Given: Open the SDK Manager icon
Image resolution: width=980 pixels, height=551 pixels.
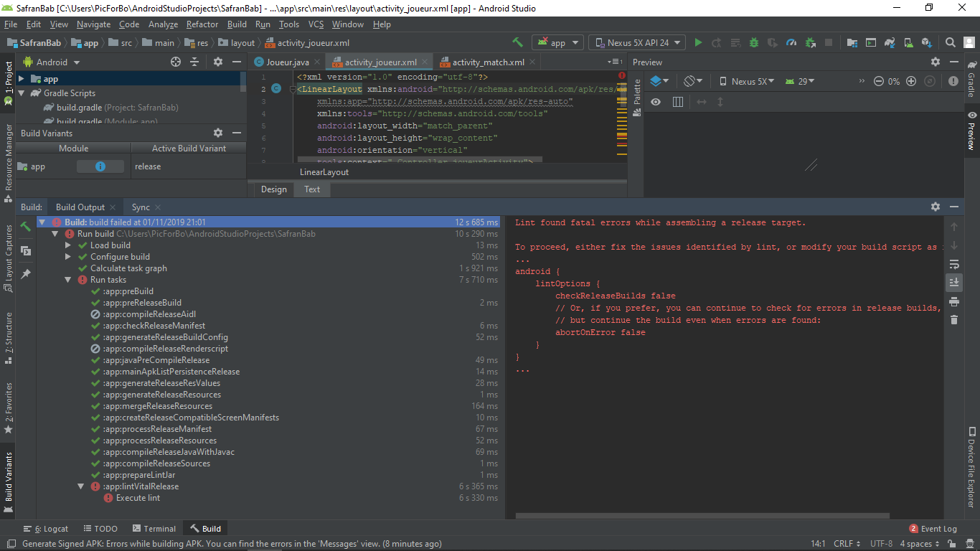Looking at the screenshot, I should 927,42.
